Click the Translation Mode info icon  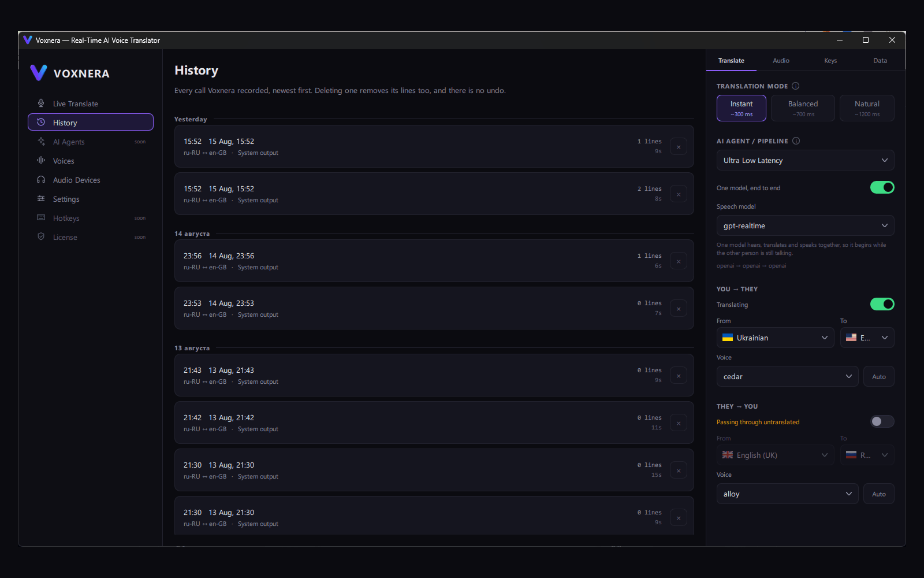click(x=796, y=86)
